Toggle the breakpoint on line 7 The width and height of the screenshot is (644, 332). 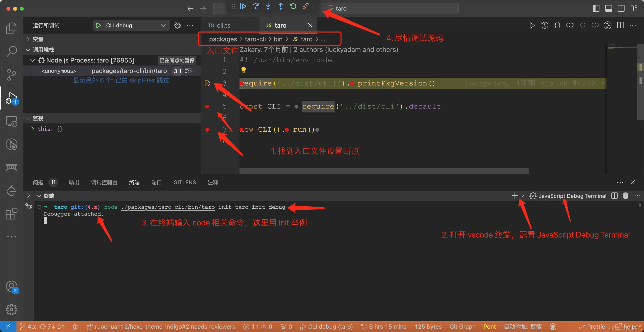pos(207,130)
